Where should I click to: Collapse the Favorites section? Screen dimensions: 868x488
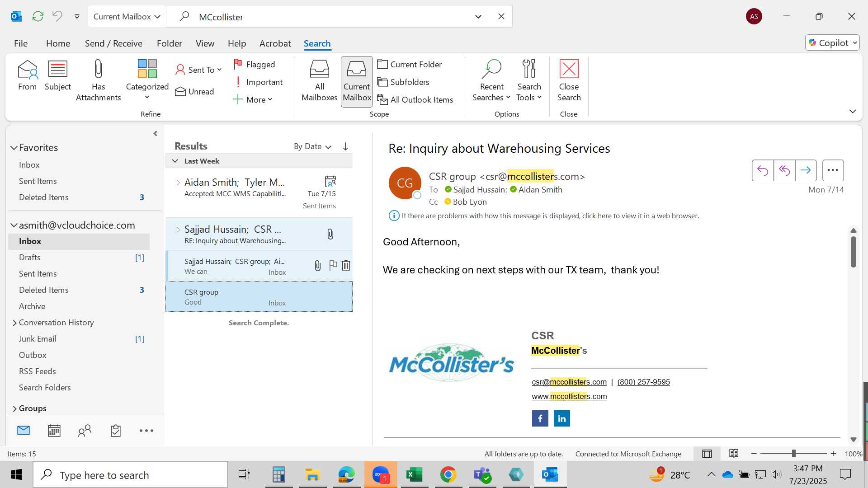coord(14,148)
